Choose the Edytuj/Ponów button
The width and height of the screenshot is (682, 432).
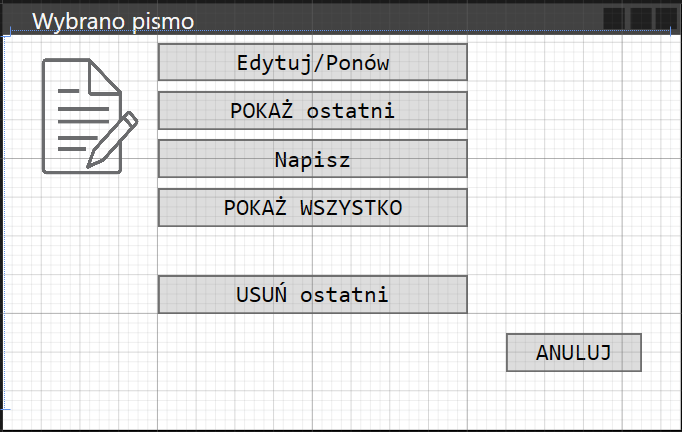313,62
